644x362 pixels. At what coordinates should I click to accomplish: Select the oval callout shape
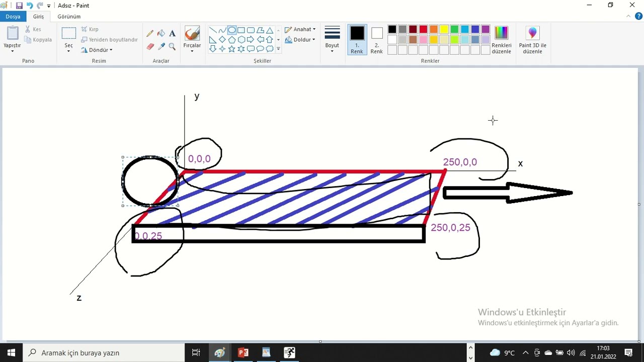(260, 49)
